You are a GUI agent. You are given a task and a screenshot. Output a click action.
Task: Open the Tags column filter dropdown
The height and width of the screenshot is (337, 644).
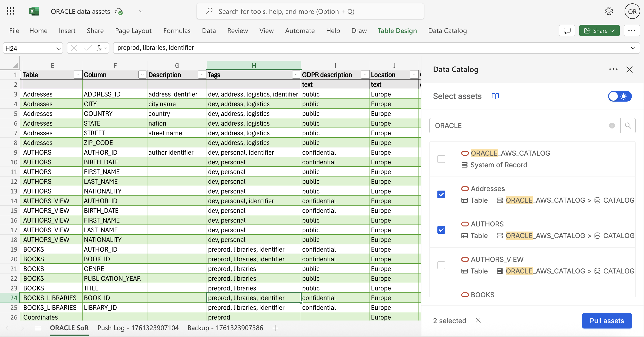tap(296, 74)
